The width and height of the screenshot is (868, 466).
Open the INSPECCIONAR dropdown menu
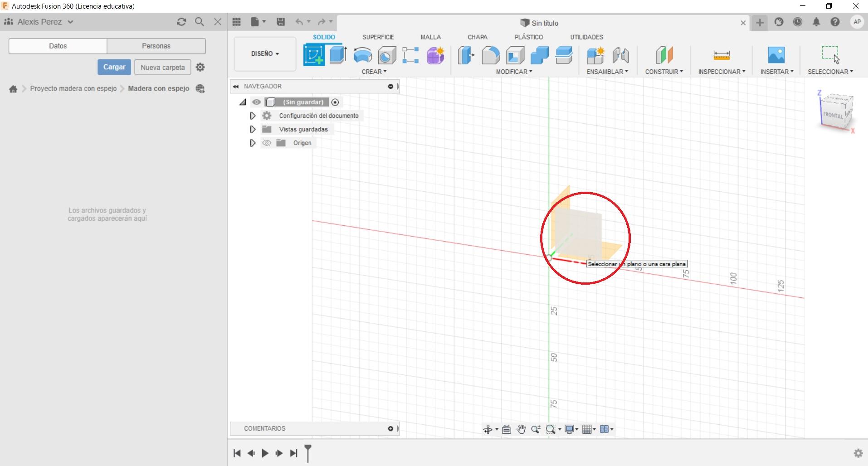coord(722,72)
